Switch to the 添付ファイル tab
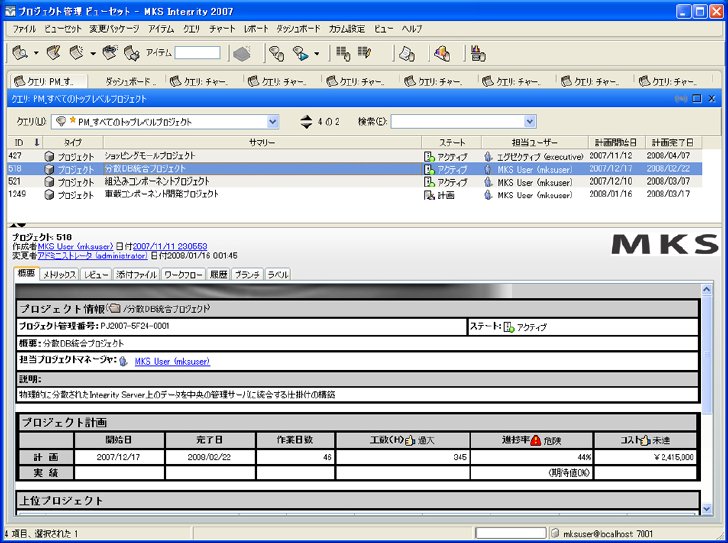Screen dimensions: 728x543 pyautogui.click(x=136, y=275)
